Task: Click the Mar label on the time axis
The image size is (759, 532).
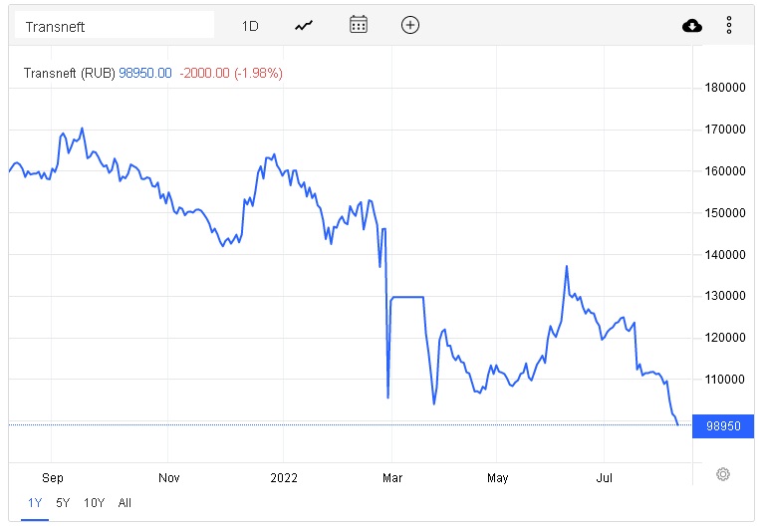Action: point(392,478)
